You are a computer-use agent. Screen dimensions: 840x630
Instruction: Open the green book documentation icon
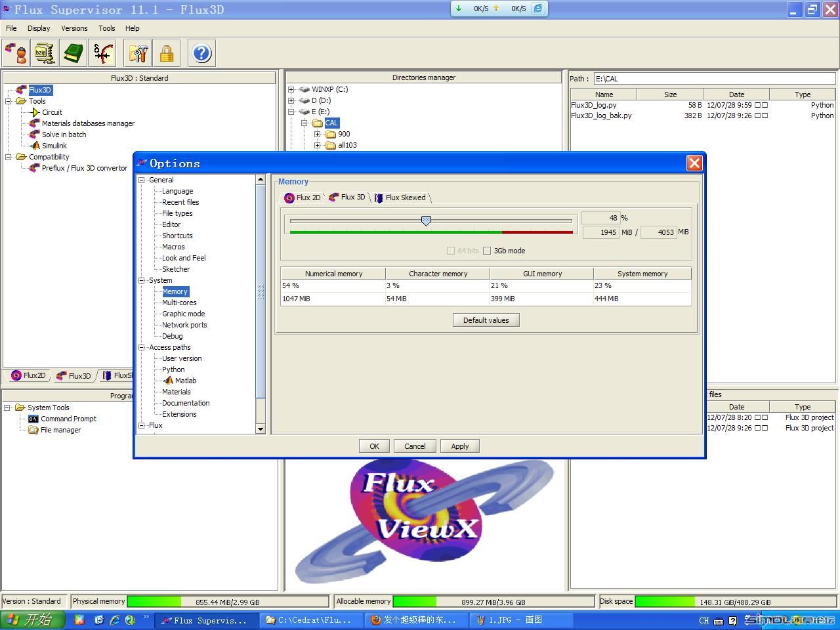tap(73, 53)
